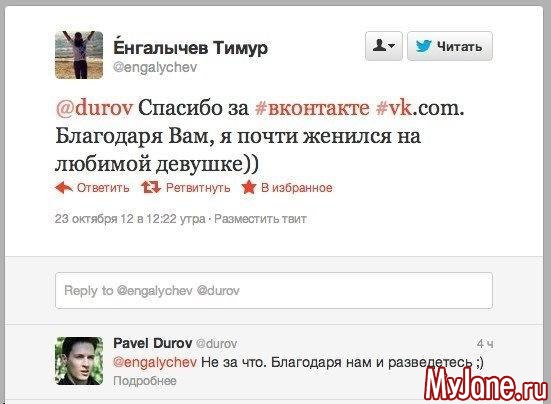This screenshot has width=551, height=404.
Task: Click the reply arrow icon
Action: (64, 188)
